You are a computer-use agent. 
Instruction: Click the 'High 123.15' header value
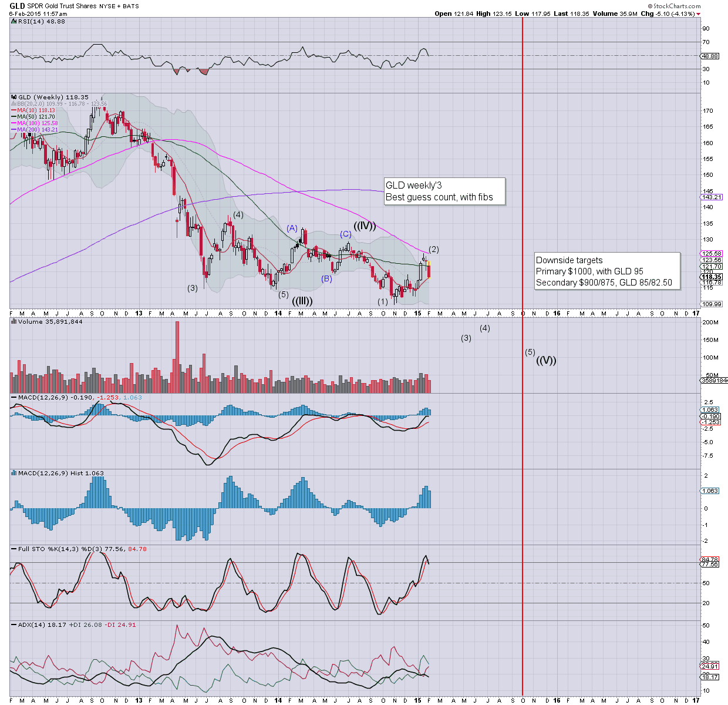(494, 14)
